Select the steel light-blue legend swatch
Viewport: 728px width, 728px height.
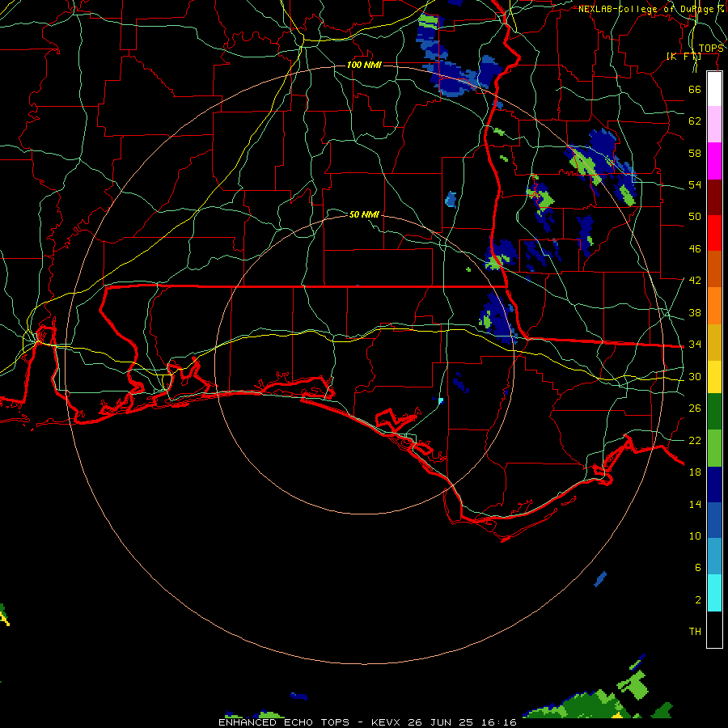[714, 557]
